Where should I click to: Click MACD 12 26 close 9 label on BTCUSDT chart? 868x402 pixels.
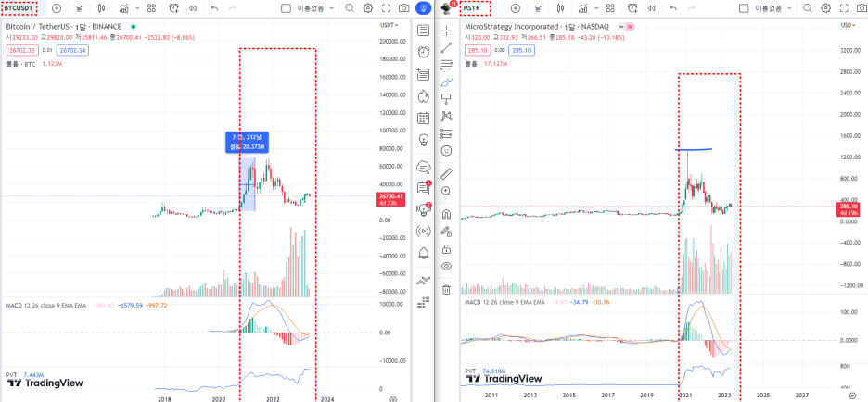tap(45, 305)
